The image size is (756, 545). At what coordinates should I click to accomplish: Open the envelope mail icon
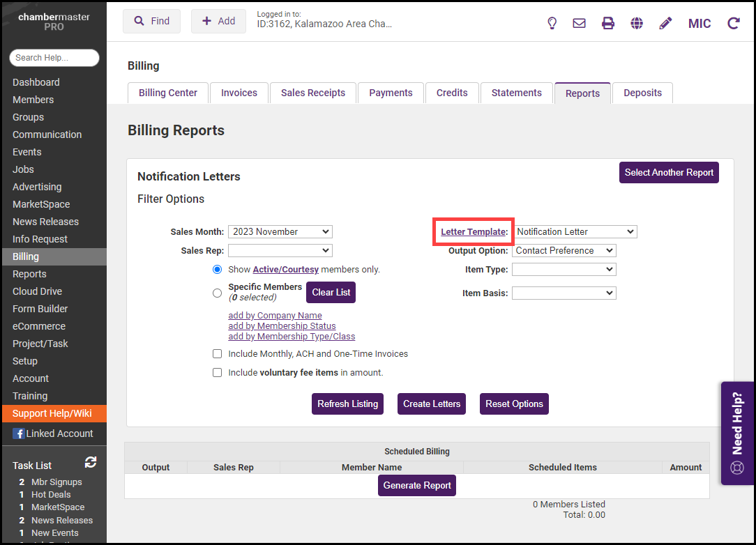tap(579, 23)
